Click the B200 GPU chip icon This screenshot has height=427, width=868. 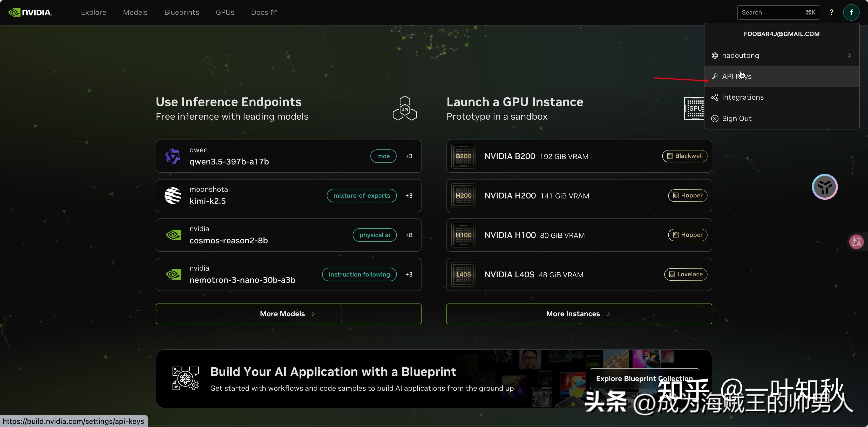[463, 156]
